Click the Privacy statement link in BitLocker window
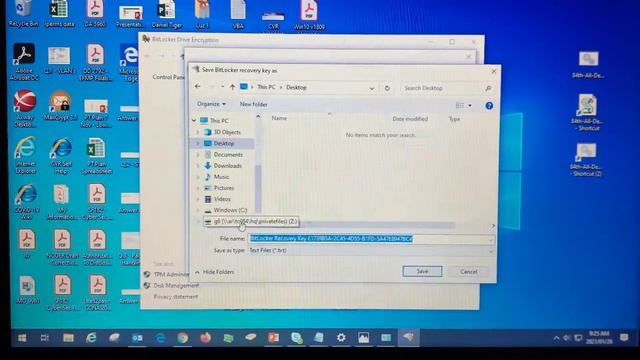Viewport: 640px width, 360px height. pos(176,297)
